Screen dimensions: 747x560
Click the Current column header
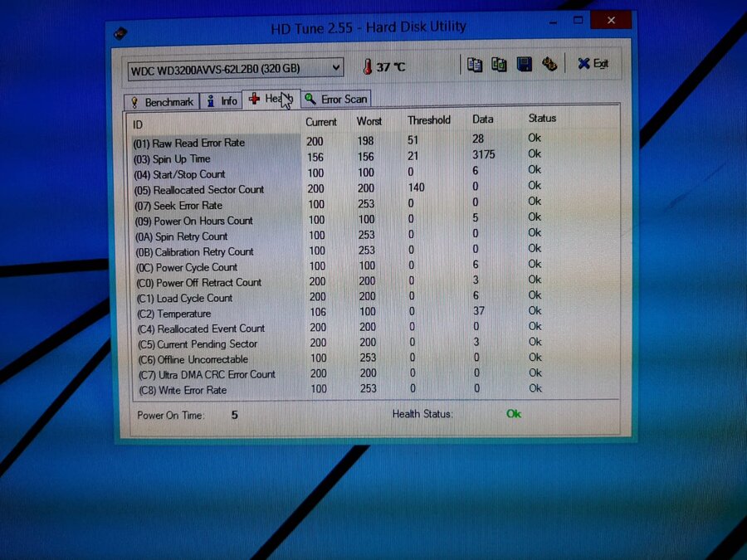tap(321, 122)
